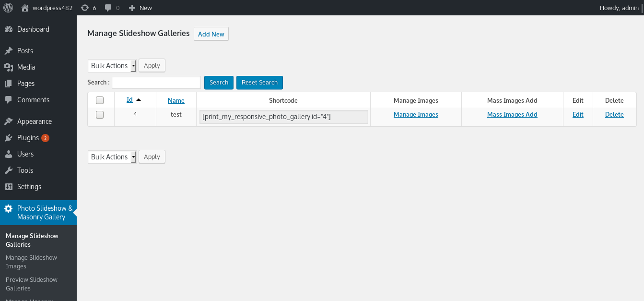Open the bottom Bulk Actions dropdown

112,157
